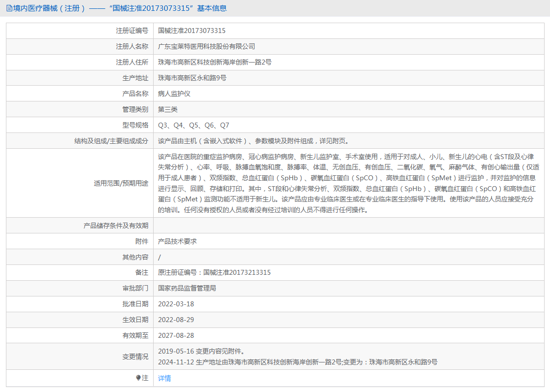Click the 型号规格 label
Image resolution: width=550 pixels, height=392 pixels.
pos(135,125)
